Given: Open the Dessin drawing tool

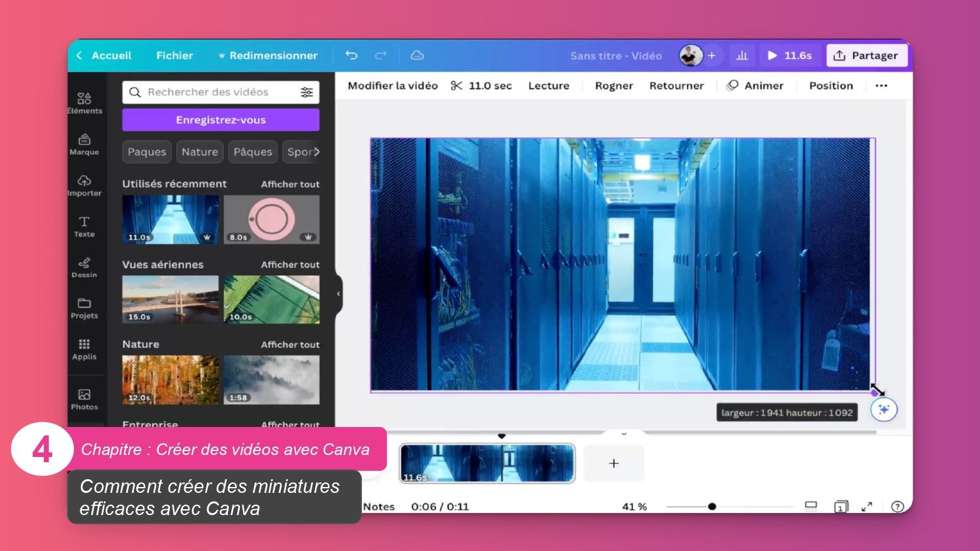Looking at the screenshot, I should (84, 268).
